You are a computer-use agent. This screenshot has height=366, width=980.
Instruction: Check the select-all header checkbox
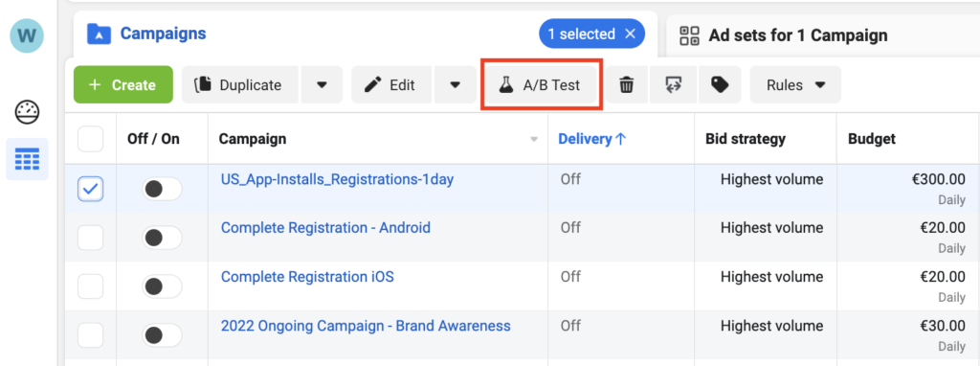click(91, 139)
